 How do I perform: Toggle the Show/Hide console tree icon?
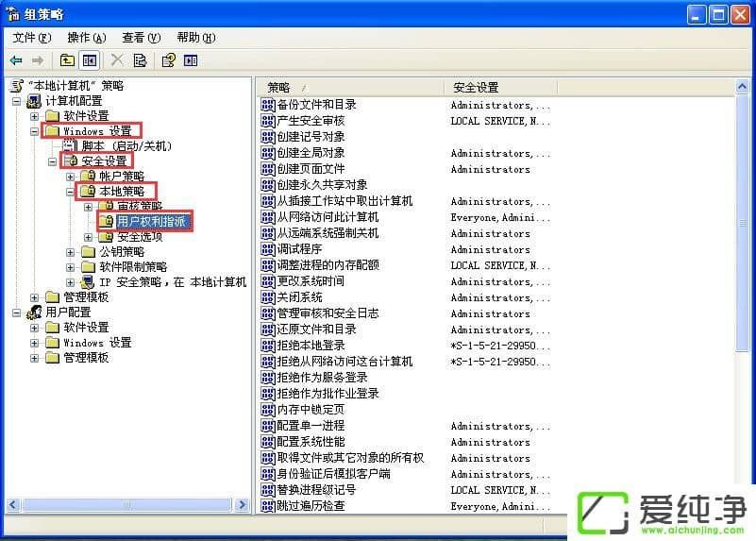[90, 60]
